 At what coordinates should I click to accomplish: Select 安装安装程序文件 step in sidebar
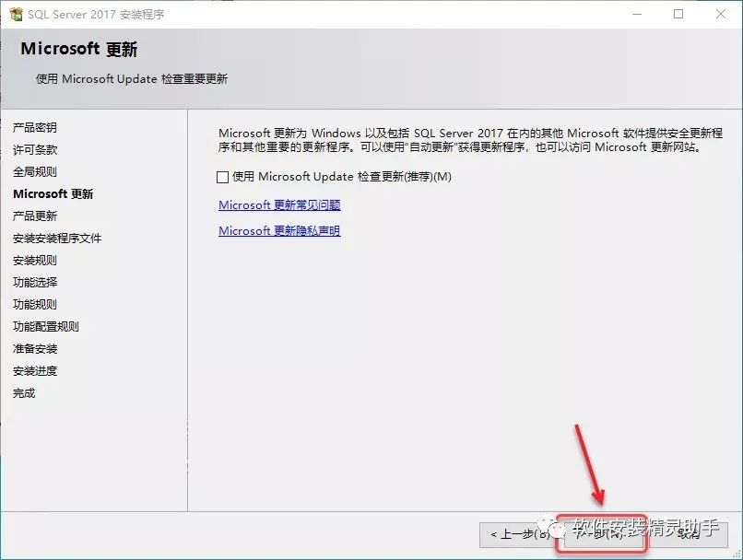(57, 239)
